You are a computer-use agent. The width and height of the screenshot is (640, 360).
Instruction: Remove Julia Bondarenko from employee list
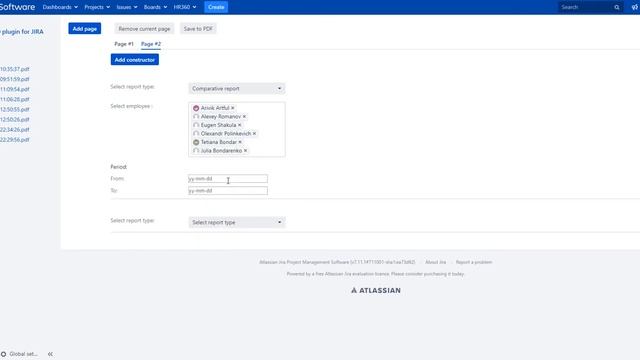tap(245, 151)
